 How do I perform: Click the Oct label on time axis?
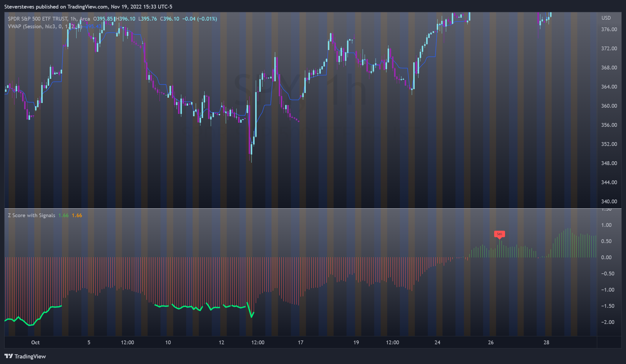35,343
